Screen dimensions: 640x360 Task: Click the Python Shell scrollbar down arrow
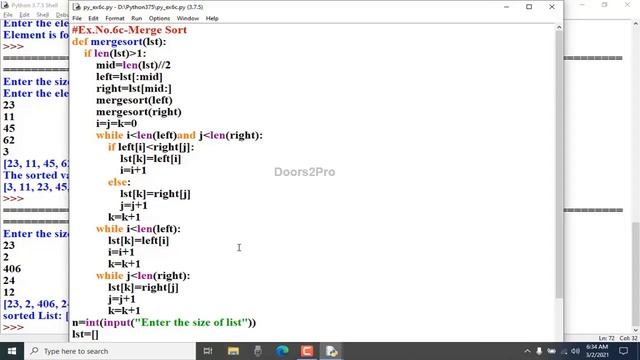636,330
